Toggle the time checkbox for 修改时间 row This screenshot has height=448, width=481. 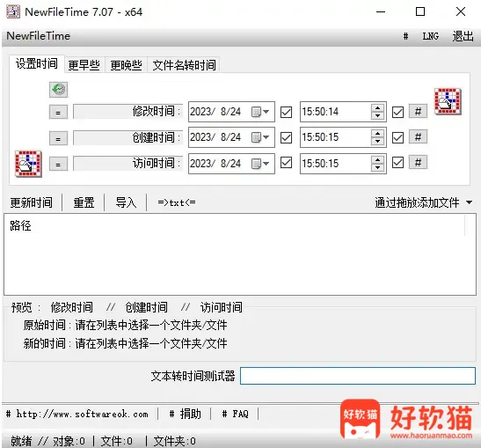tap(397, 112)
